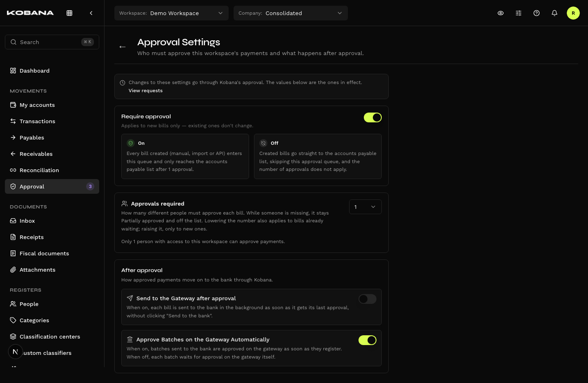This screenshot has width=588, height=383.
Task: Open the user avatar R menu
Action: (573, 13)
